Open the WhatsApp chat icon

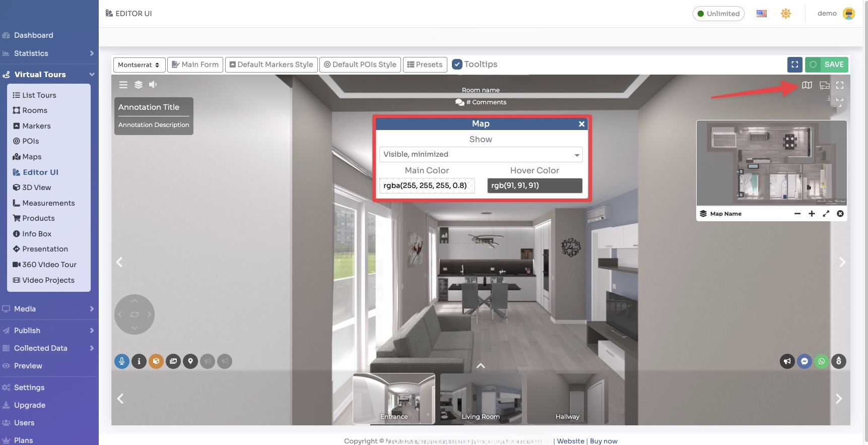[x=822, y=361]
